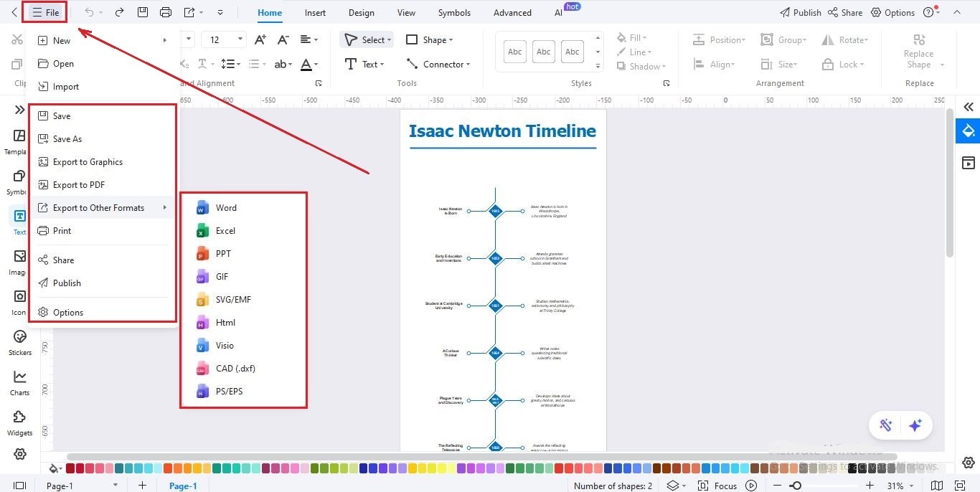Screen dimensions: 980x492
Task: Open the Stickers sidebar panel
Action: click(20, 342)
